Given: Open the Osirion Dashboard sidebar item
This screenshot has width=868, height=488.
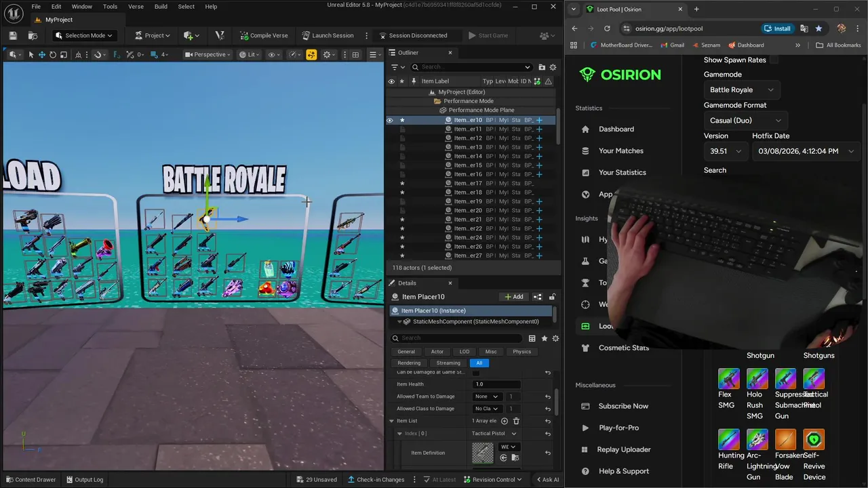Looking at the screenshot, I should [616, 129].
